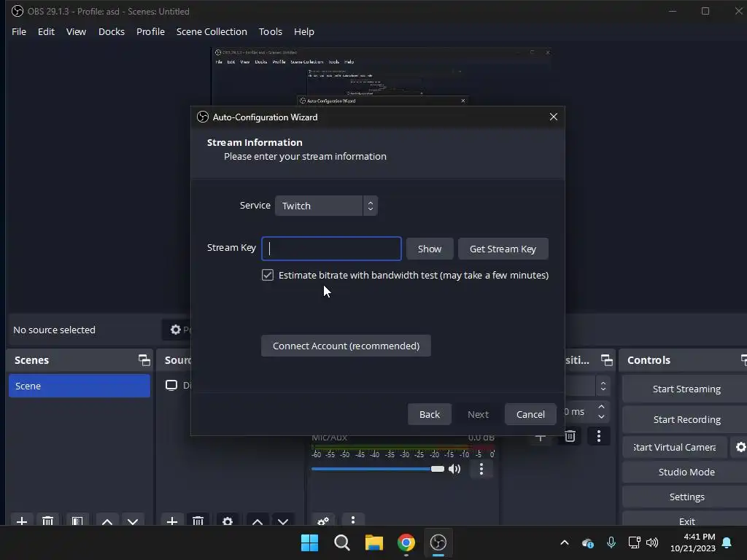Click the Show stream key button
Viewport: 747px width, 560px height.
(x=429, y=249)
